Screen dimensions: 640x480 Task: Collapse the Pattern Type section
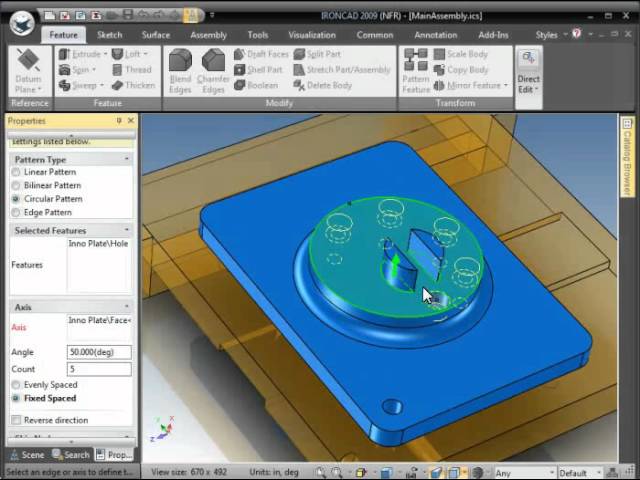coord(127,159)
